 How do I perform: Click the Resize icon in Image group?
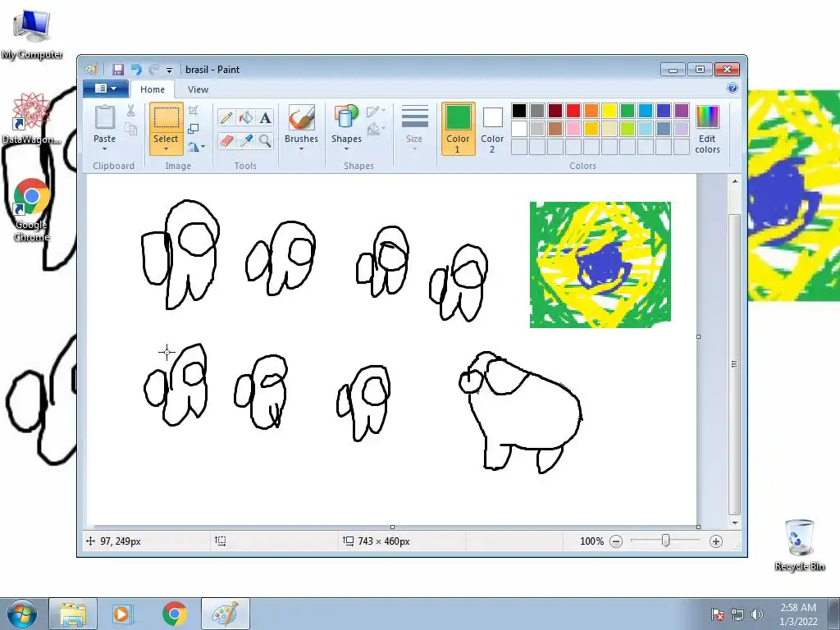pos(194,129)
